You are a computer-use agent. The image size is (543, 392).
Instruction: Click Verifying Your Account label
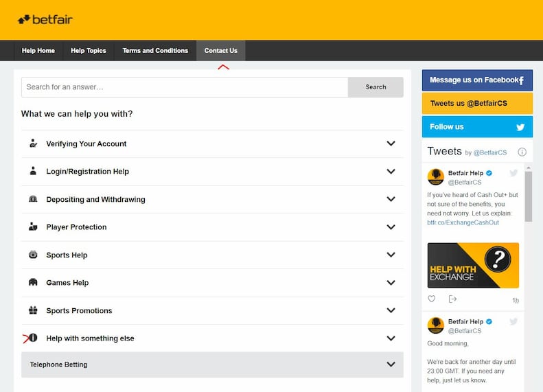tap(86, 143)
